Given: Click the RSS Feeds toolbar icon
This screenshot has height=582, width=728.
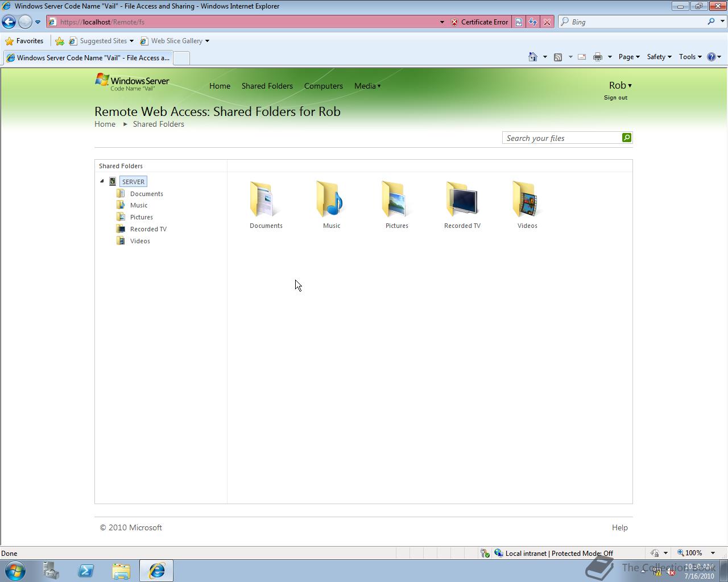Looking at the screenshot, I should coord(558,57).
